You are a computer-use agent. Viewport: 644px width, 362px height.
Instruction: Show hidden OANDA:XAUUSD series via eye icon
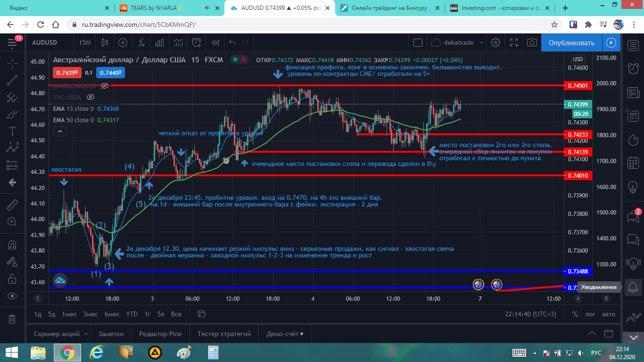(x=105, y=86)
